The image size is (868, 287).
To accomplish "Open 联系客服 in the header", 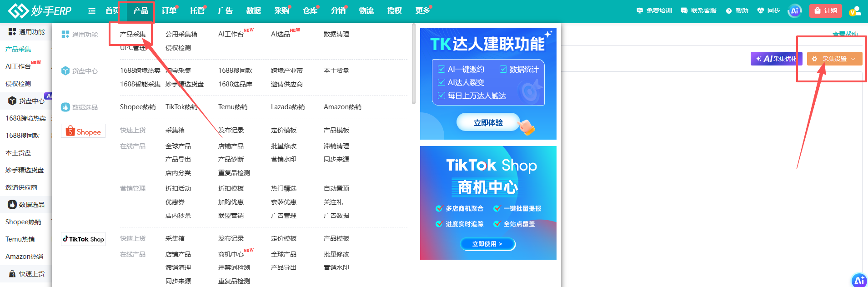I will (699, 10).
